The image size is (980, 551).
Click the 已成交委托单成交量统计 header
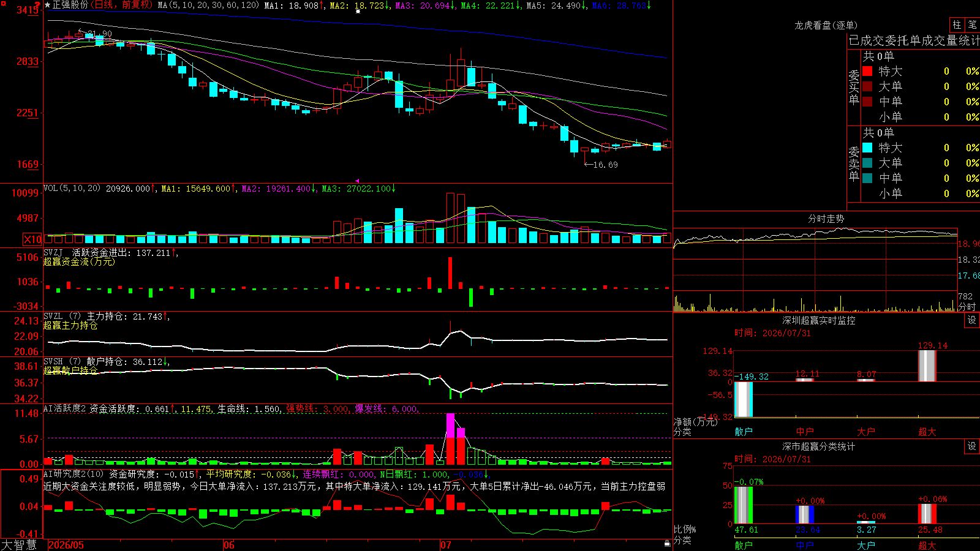[x=914, y=40]
